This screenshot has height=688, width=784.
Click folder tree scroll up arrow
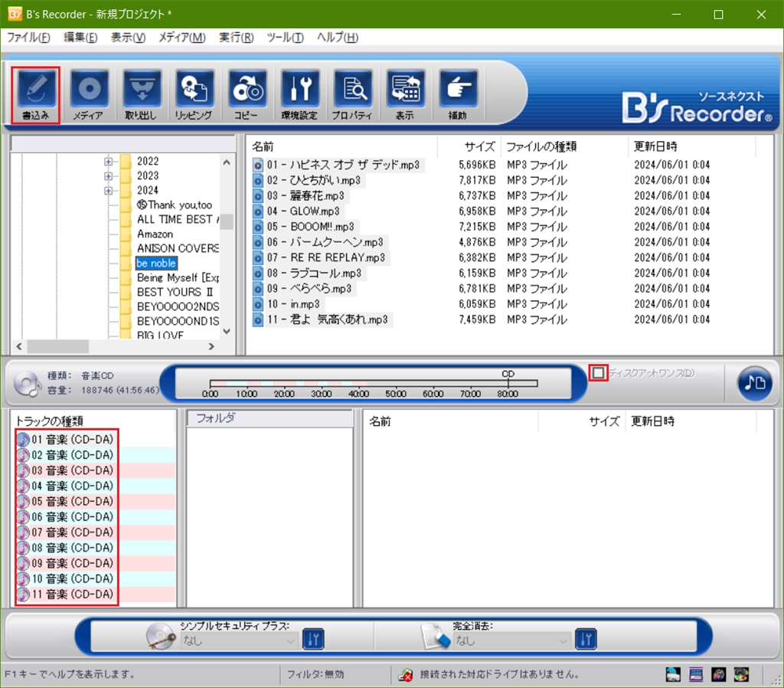pyautogui.click(x=227, y=162)
